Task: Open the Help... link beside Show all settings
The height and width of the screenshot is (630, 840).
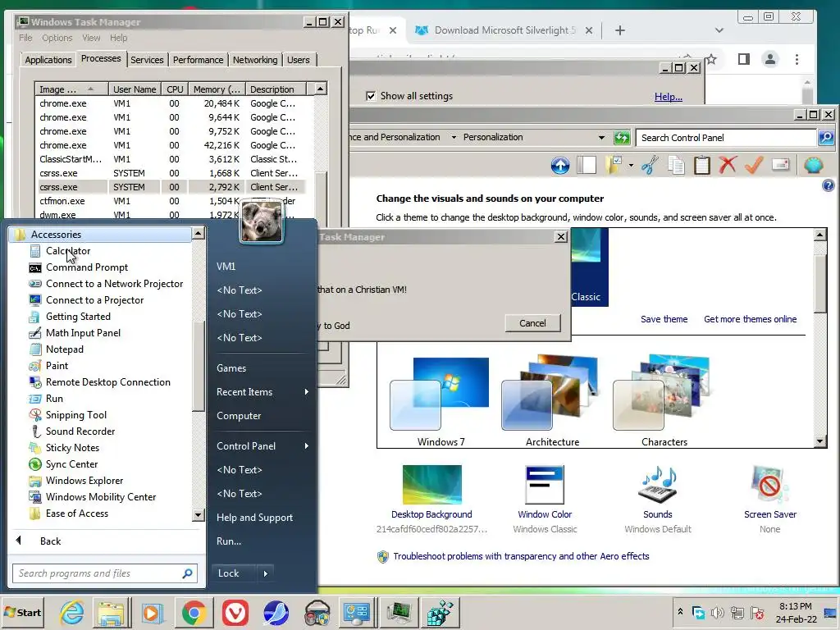Action: (668, 97)
